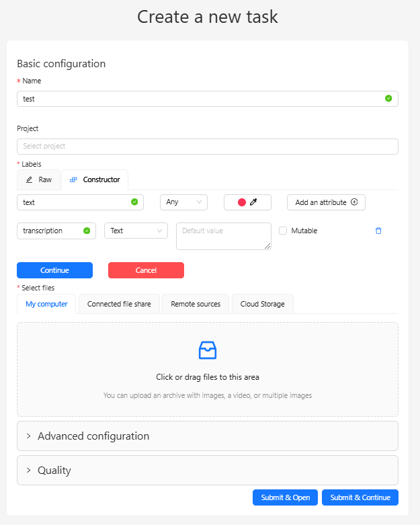Click the red Cancel button
The width and height of the screenshot is (420, 525).
[x=146, y=270]
